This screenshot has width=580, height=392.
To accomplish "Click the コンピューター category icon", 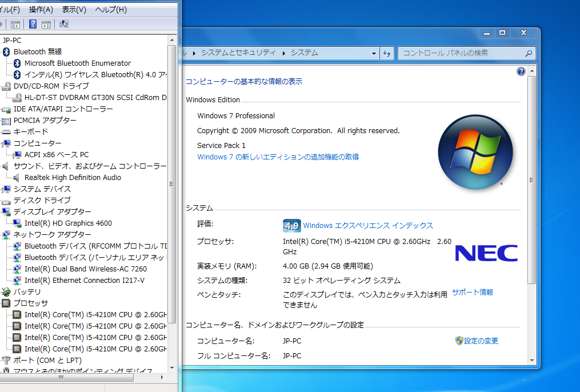I will [x=6, y=143].
